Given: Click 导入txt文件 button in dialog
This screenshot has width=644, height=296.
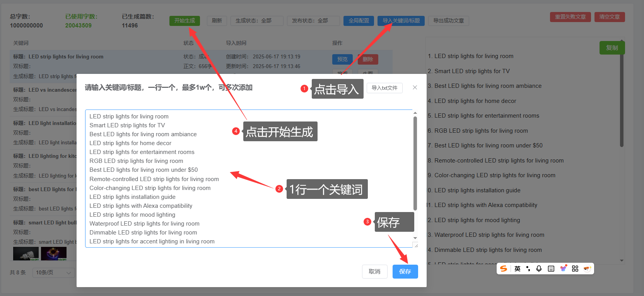Looking at the screenshot, I should pyautogui.click(x=384, y=88).
